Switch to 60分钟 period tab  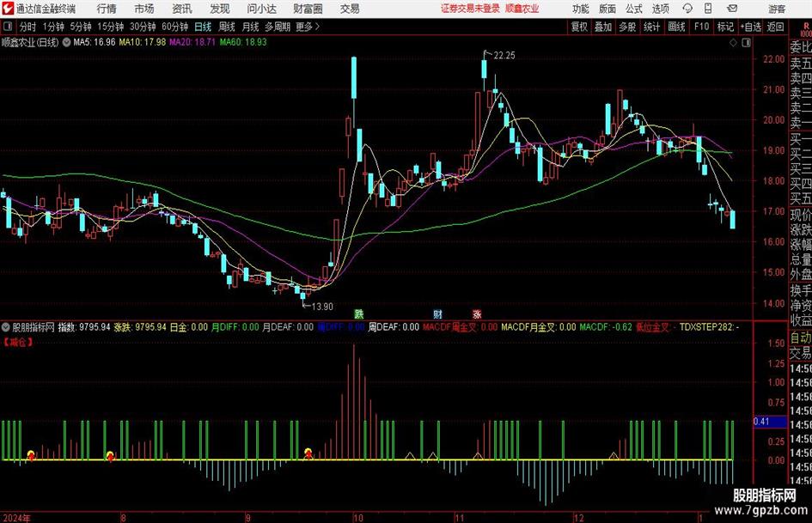click(x=175, y=27)
